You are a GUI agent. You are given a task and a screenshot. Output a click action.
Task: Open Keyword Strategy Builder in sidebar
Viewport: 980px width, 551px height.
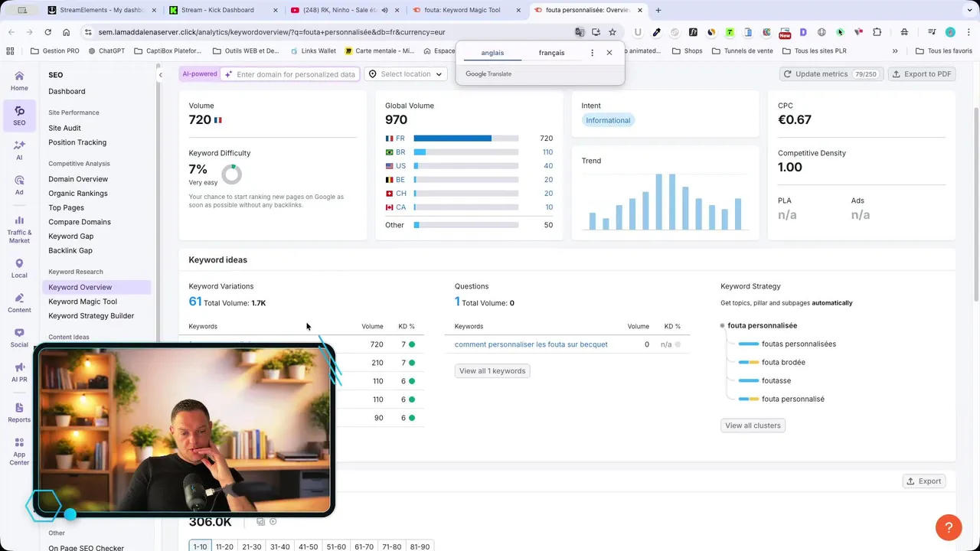[91, 315]
